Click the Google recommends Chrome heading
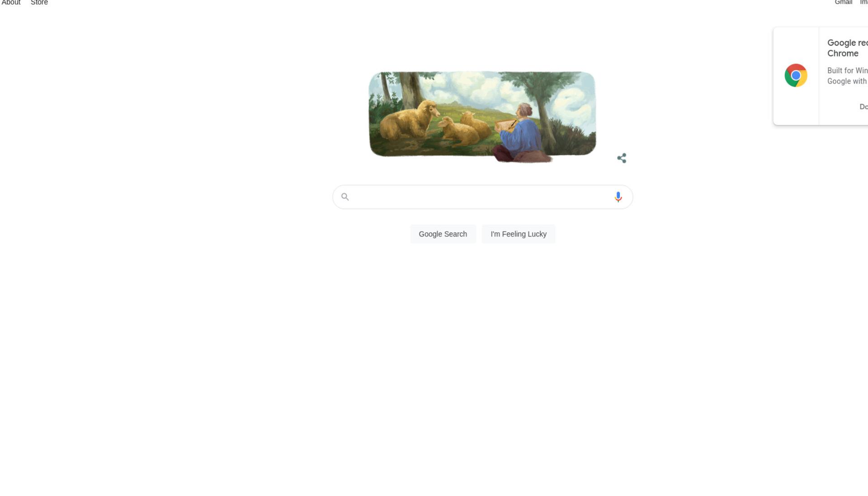Screen dimensions: 868x496 (848, 48)
